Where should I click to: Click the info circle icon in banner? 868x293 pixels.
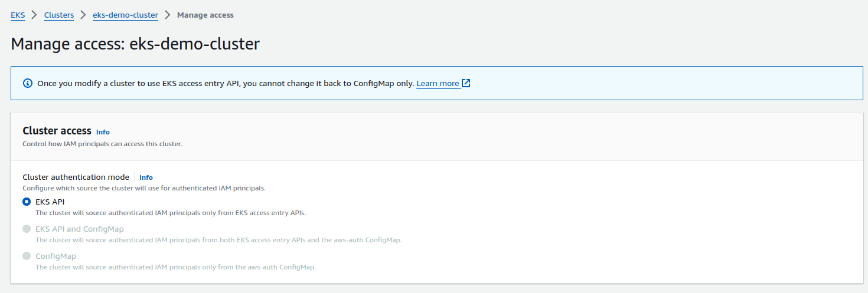coord(27,83)
